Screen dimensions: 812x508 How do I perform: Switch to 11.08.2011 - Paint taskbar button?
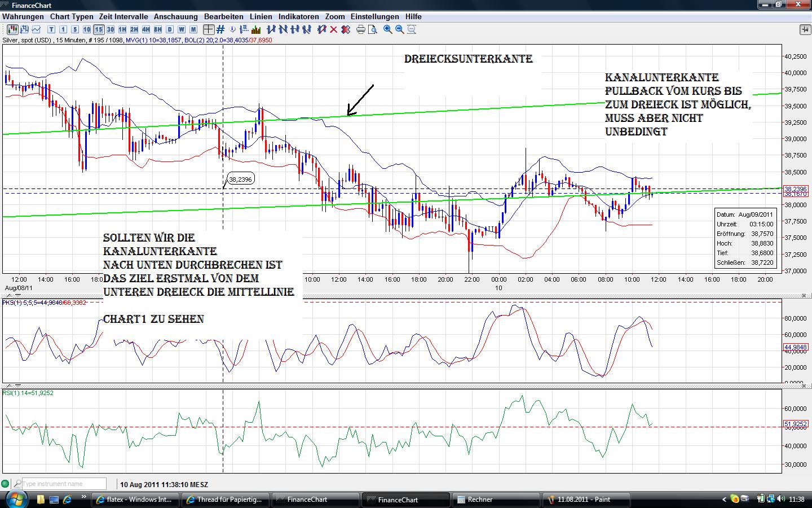point(586,500)
